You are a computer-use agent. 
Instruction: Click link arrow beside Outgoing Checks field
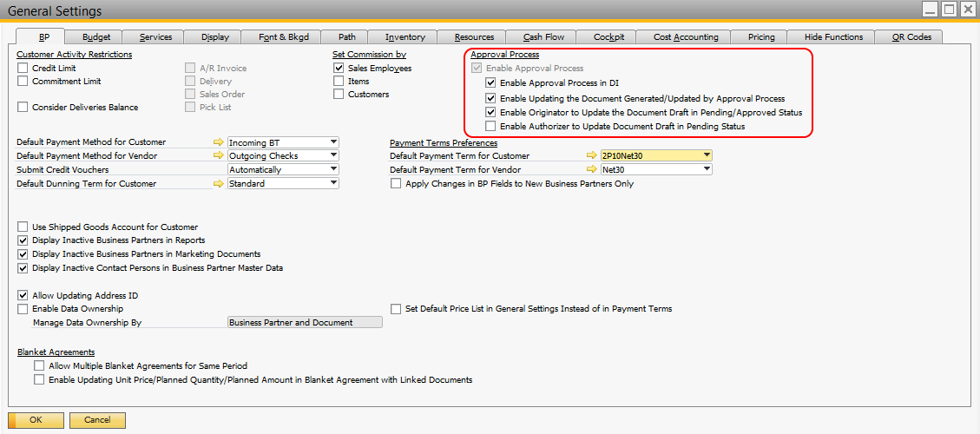tap(217, 156)
